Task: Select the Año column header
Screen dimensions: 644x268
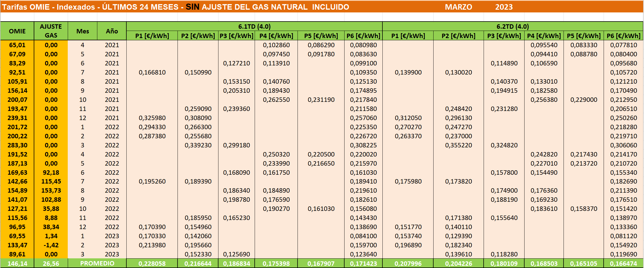Action: coord(112,31)
